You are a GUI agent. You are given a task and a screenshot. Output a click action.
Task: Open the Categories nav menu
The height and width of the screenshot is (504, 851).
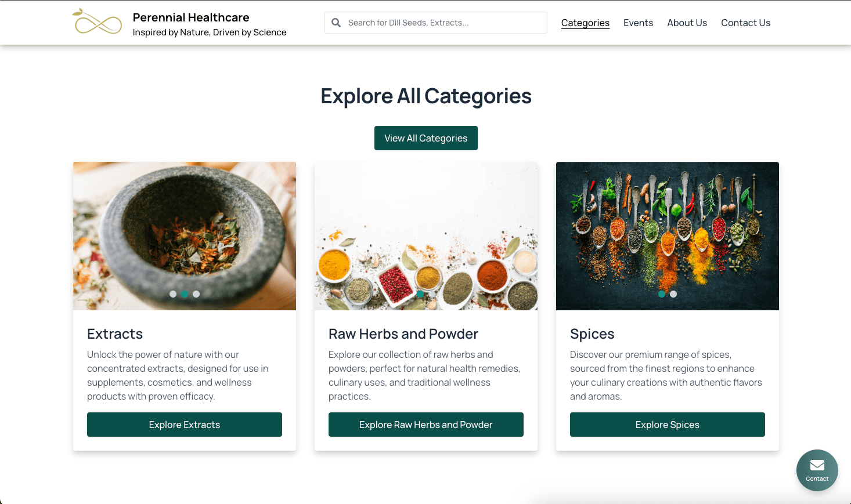(585, 23)
